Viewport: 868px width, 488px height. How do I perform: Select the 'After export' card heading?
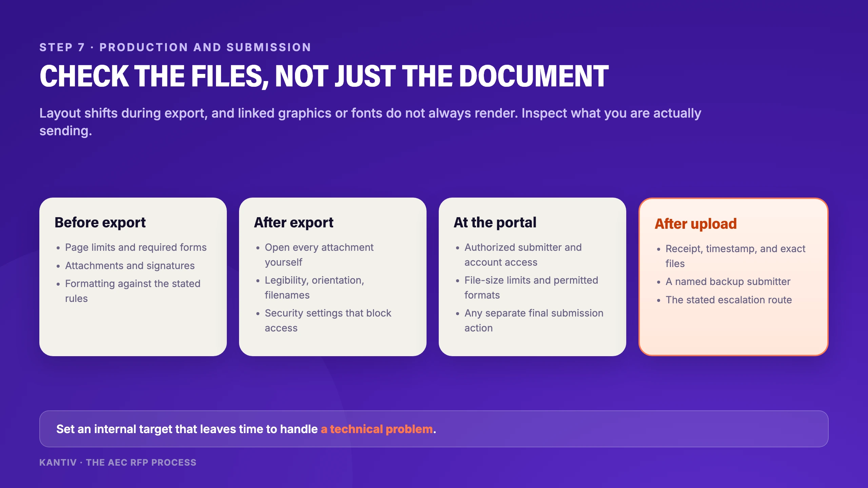coord(294,222)
